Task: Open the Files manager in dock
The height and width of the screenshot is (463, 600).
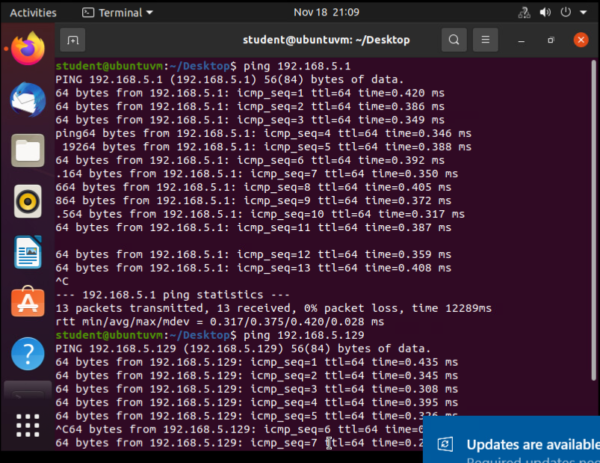Action: coord(27,151)
